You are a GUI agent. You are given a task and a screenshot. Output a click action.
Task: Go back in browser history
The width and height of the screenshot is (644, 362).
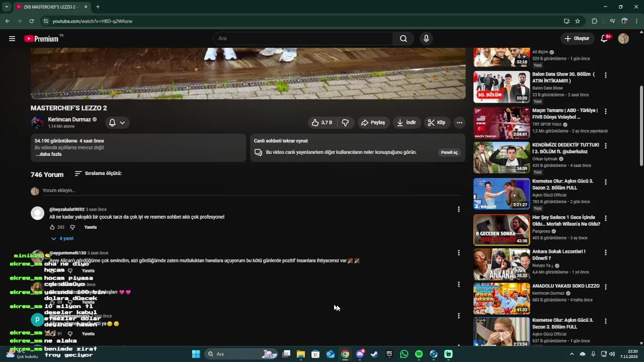[7, 21]
